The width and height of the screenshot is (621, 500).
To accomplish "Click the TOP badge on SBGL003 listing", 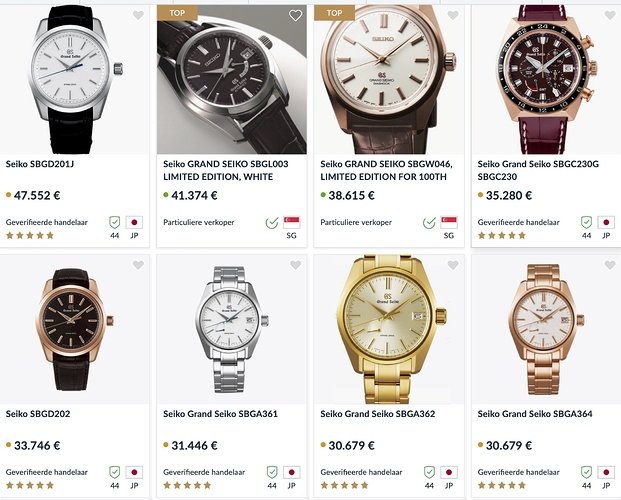I will [x=177, y=13].
